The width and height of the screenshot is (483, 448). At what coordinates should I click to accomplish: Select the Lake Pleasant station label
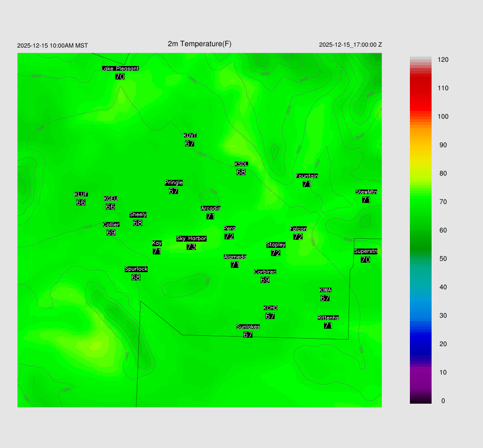(120, 68)
